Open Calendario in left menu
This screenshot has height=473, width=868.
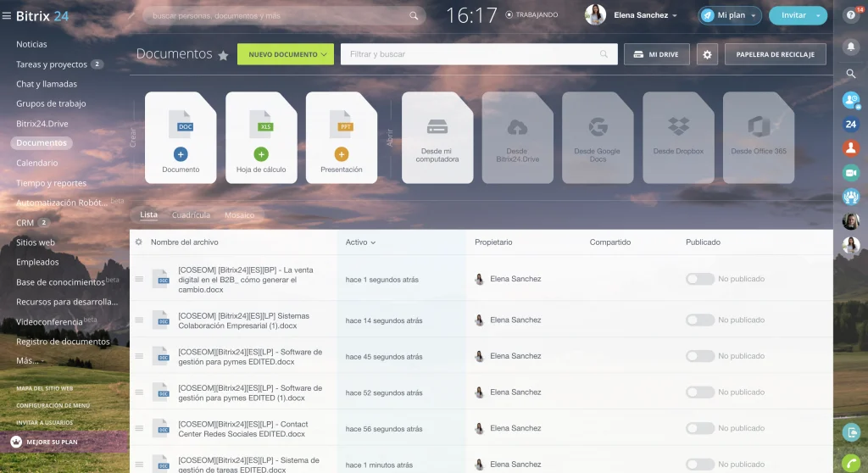click(37, 163)
